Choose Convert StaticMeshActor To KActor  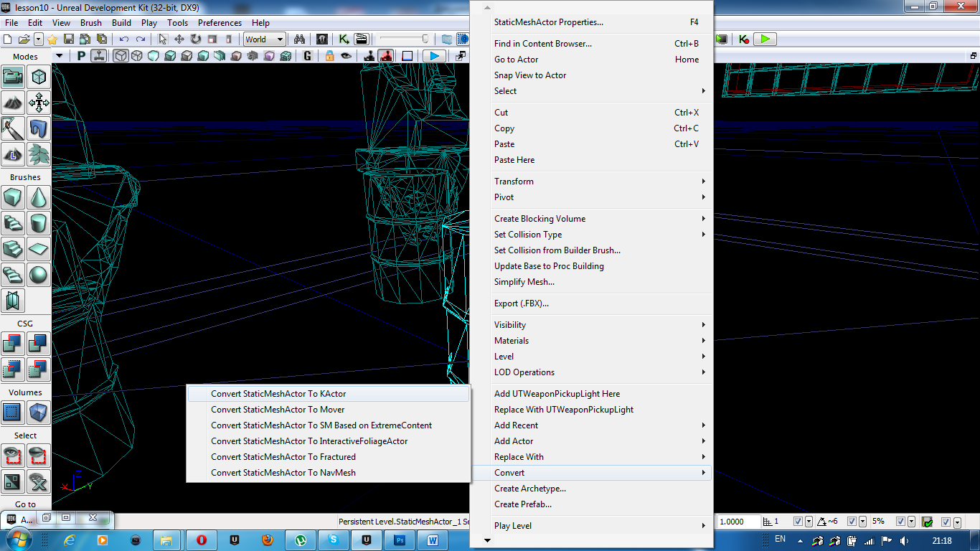328,394
